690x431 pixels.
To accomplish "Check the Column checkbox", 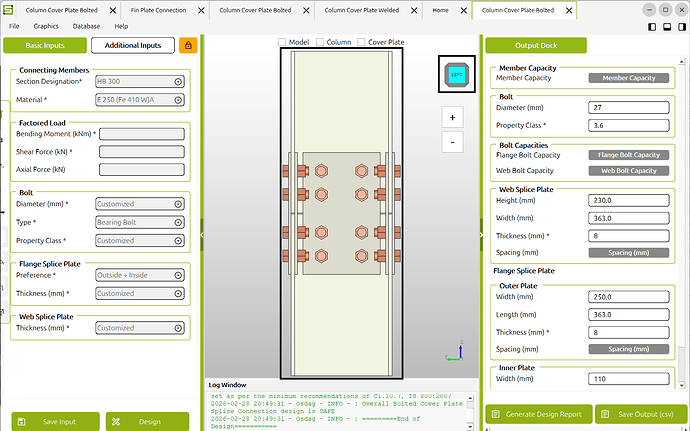I will click(320, 43).
